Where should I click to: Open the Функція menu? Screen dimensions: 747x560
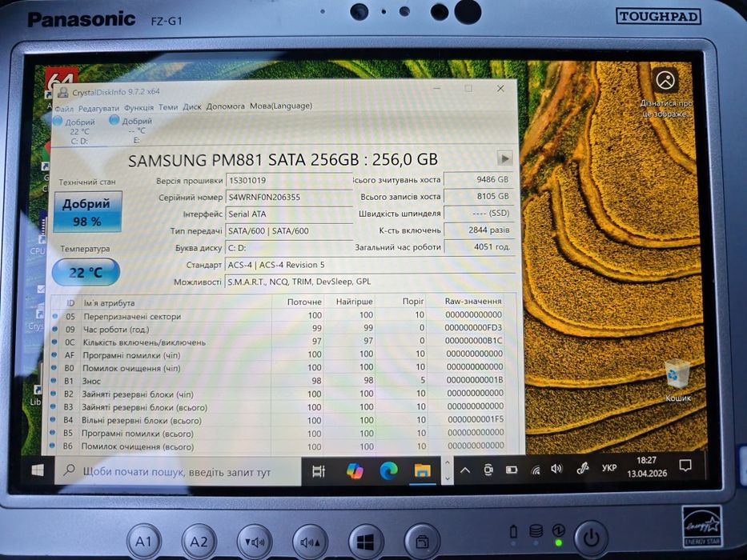pos(139,108)
